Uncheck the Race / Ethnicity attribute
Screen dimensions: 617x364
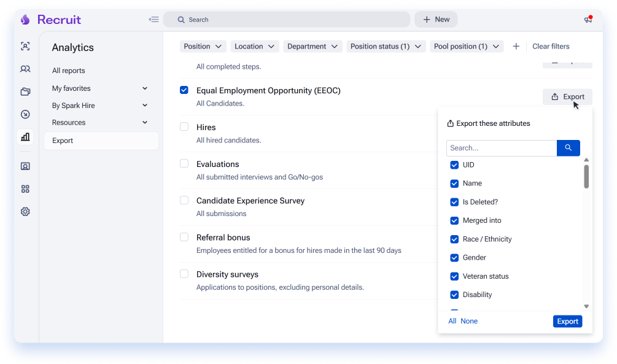coord(454,239)
